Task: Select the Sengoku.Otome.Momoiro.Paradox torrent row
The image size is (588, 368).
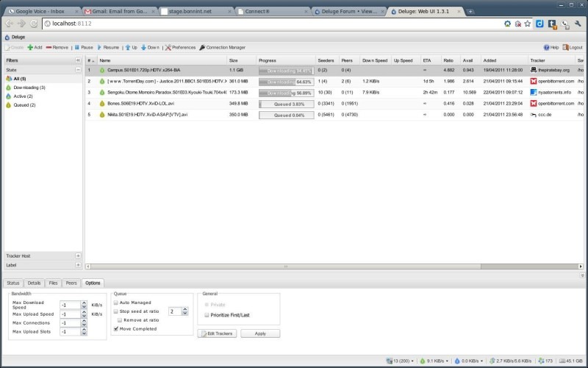Action: tap(334, 93)
